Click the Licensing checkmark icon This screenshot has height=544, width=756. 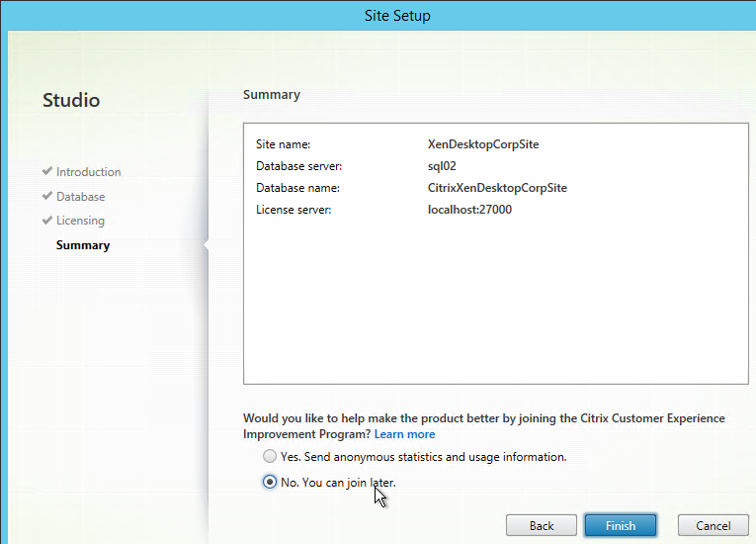coord(47,221)
